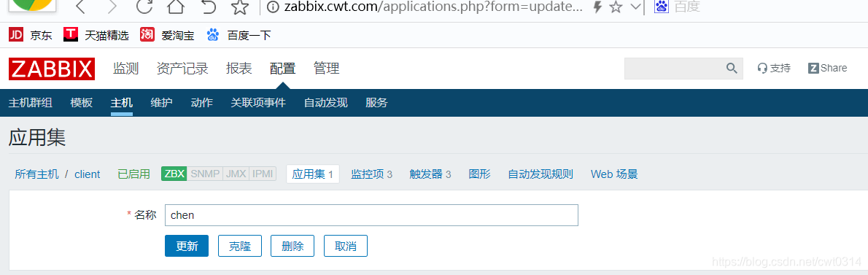This screenshot has width=868, height=275.
Task: Switch to the 自动发现规则 tab
Action: [540, 174]
